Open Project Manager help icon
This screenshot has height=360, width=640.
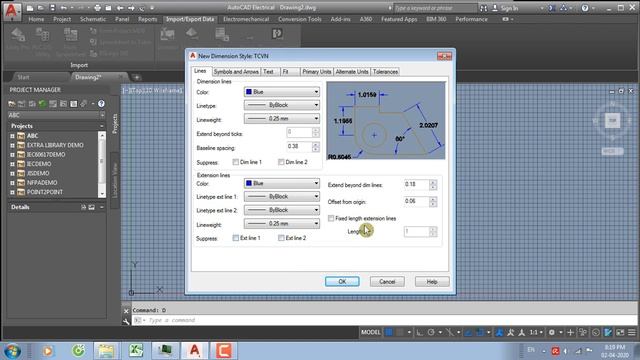pos(101,104)
